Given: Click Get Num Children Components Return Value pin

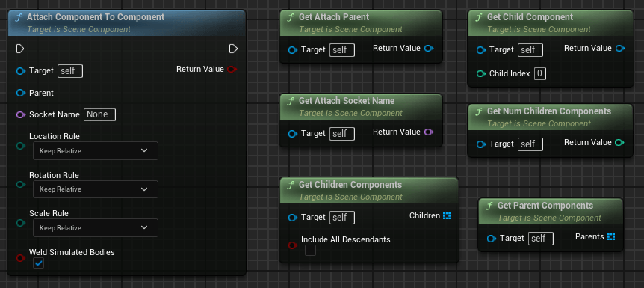Looking at the screenshot, I should point(619,143).
